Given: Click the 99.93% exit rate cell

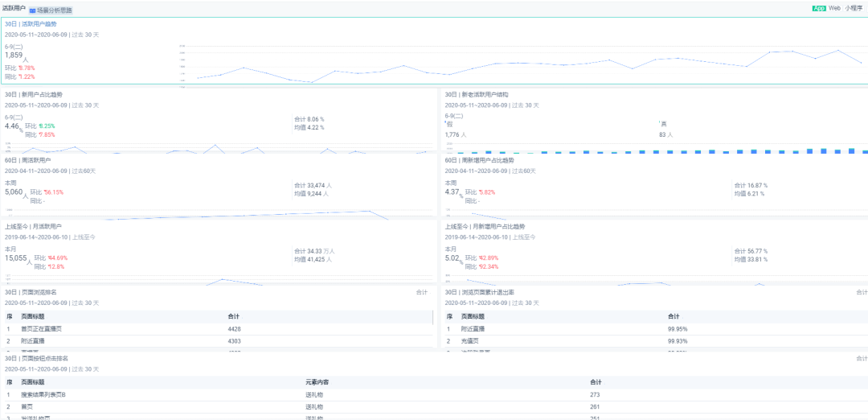Looking at the screenshot, I should 678,341.
